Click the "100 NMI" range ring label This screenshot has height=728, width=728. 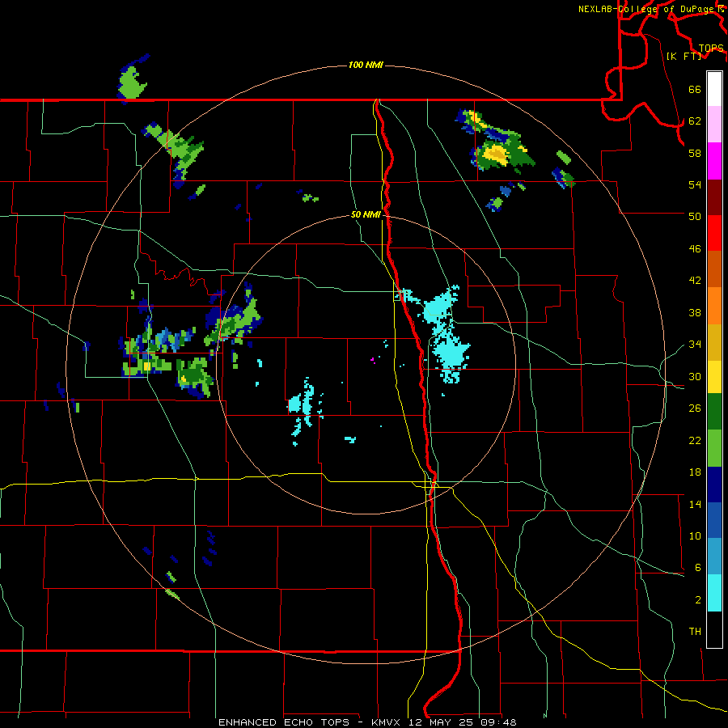pos(366,65)
